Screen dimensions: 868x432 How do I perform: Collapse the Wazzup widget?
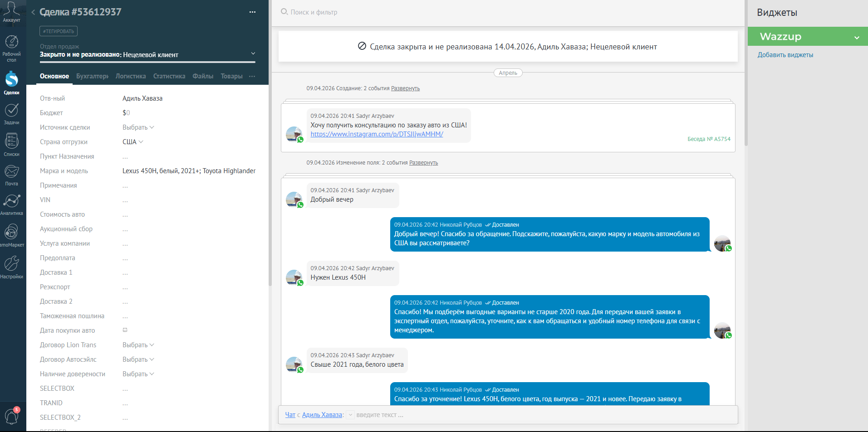(x=857, y=37)
